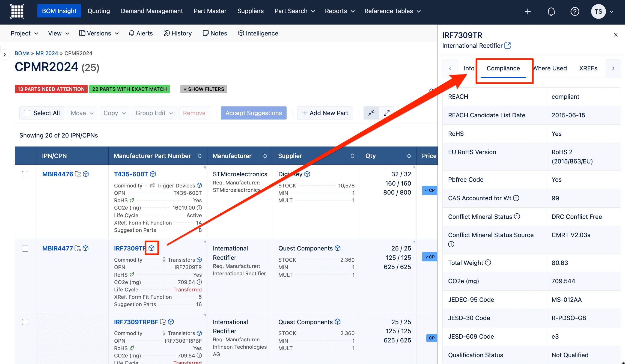Click the help question mark icon
625x364 pixels.
tap(575, 11)
